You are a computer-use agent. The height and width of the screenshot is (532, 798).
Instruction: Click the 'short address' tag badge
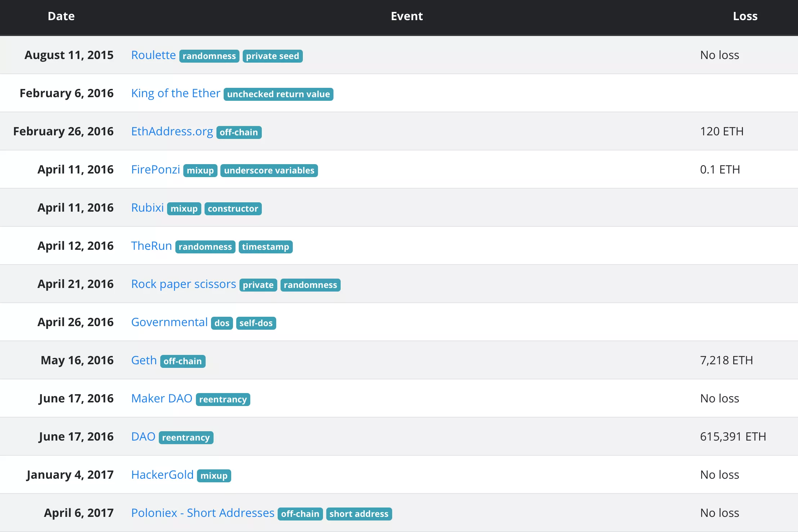[x=359, y=514]
